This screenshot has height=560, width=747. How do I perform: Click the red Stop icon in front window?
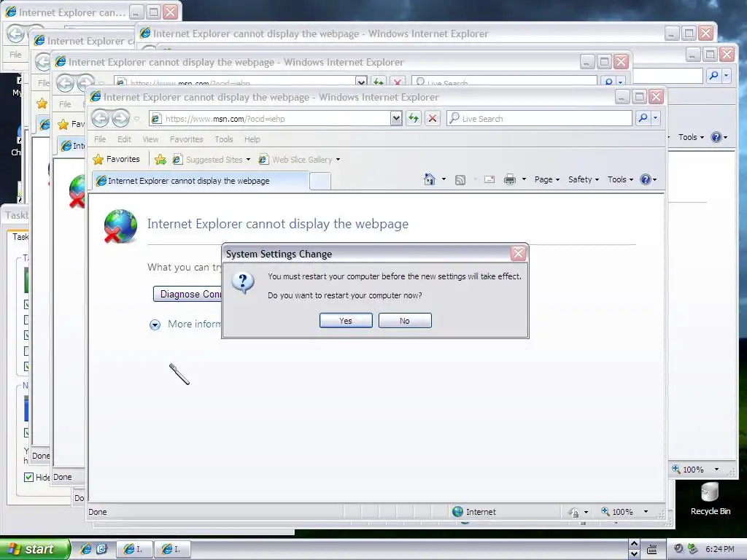pyautogui.click(x=432, y=118)
